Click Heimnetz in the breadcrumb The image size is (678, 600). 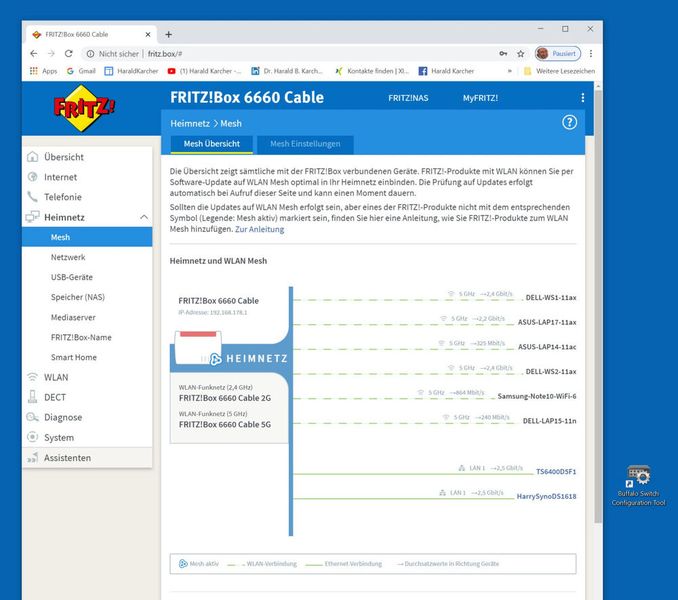tap(190, 124)
